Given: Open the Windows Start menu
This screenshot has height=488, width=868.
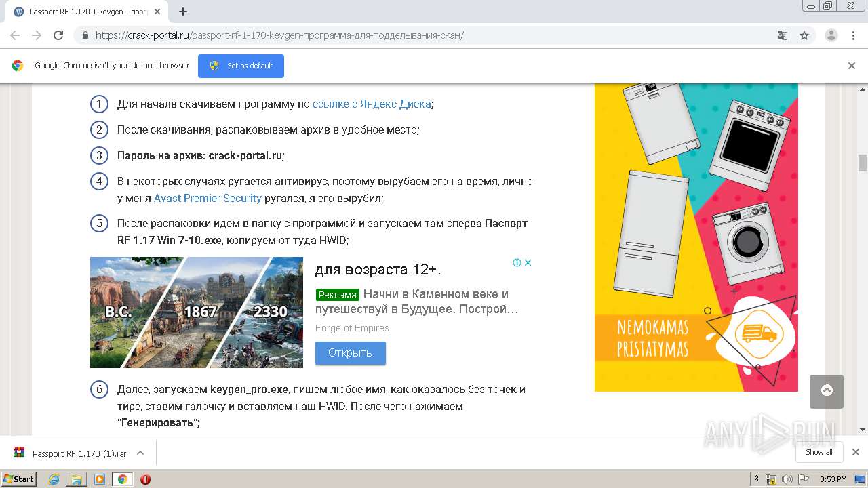Looking at the screenshot, I should coord(19,479).
